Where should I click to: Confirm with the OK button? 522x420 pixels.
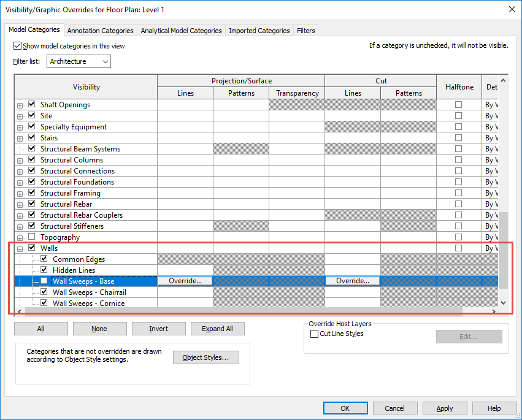345,408
